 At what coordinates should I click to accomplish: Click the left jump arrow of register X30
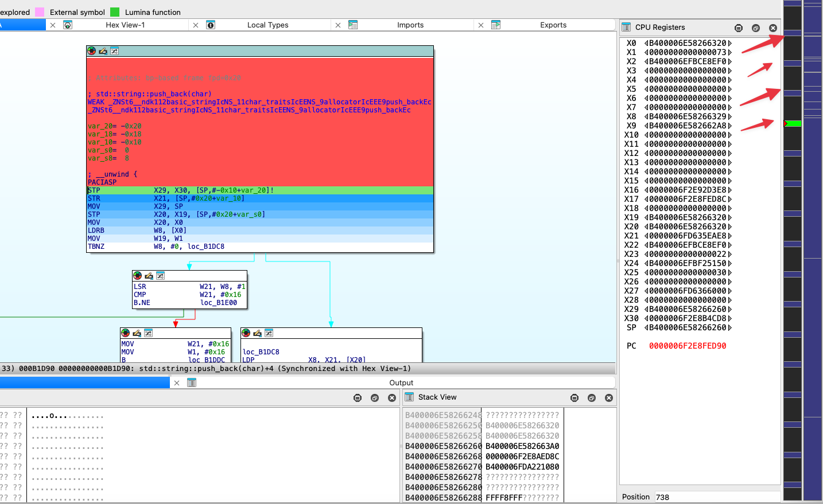tap(646, 319)
